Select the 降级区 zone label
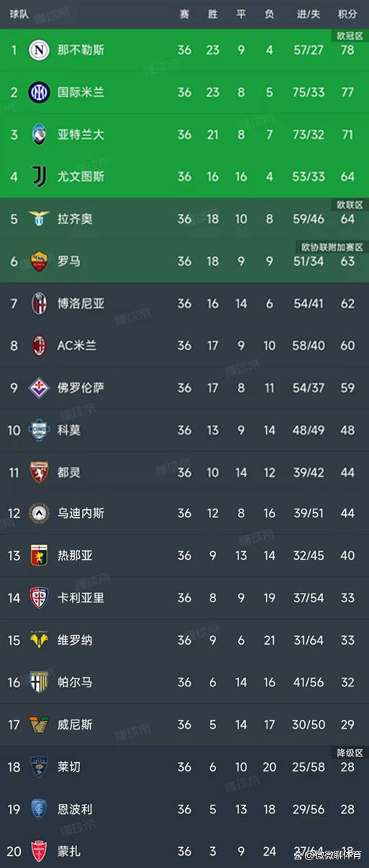 tap(350, 752)
